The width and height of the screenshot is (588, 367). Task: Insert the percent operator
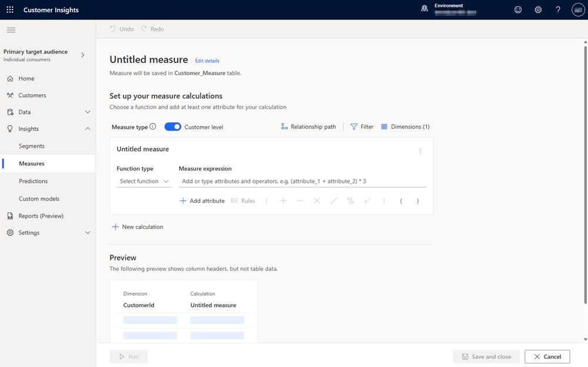coord(350,201)
